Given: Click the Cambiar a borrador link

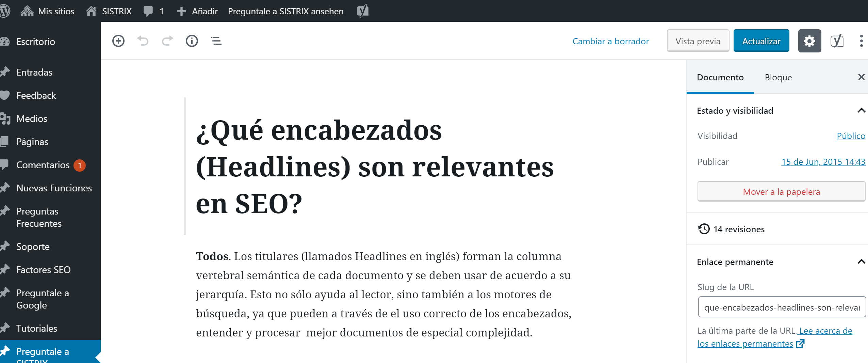Looking at the screenshot, I should (x=610, y=41).
